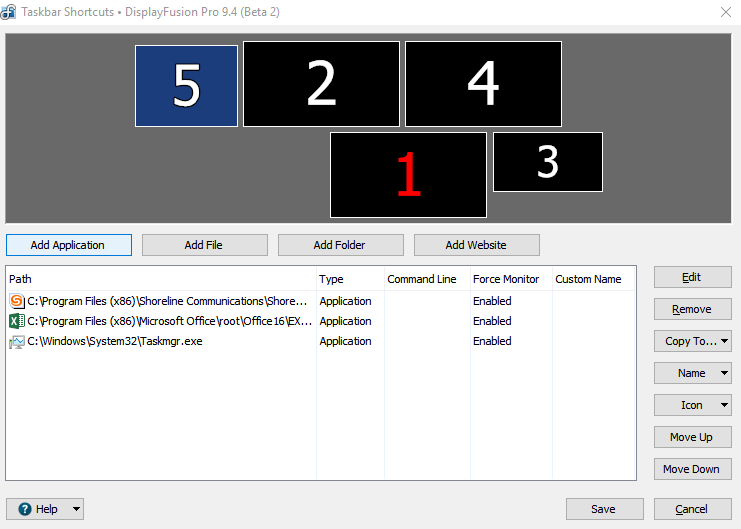This screenshot has height=529, width=741.
Task: Click the DisplayFusion icon in title bar
Action: pyautogui.click(x=9, y=12)
